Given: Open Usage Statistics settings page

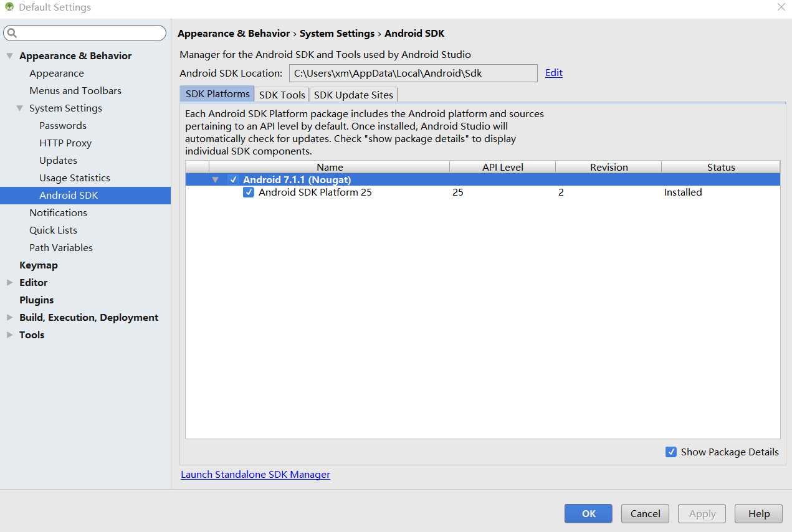Looking at the screenshot, I should click(x=75, y=178).
